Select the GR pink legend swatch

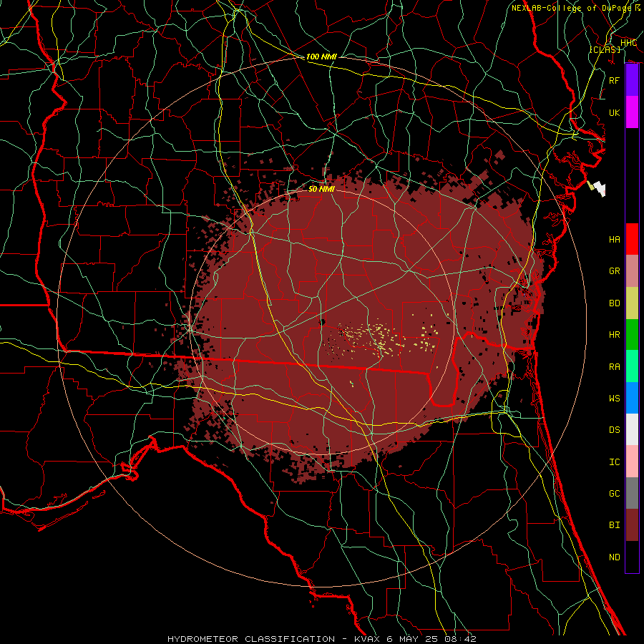(632, 271)
